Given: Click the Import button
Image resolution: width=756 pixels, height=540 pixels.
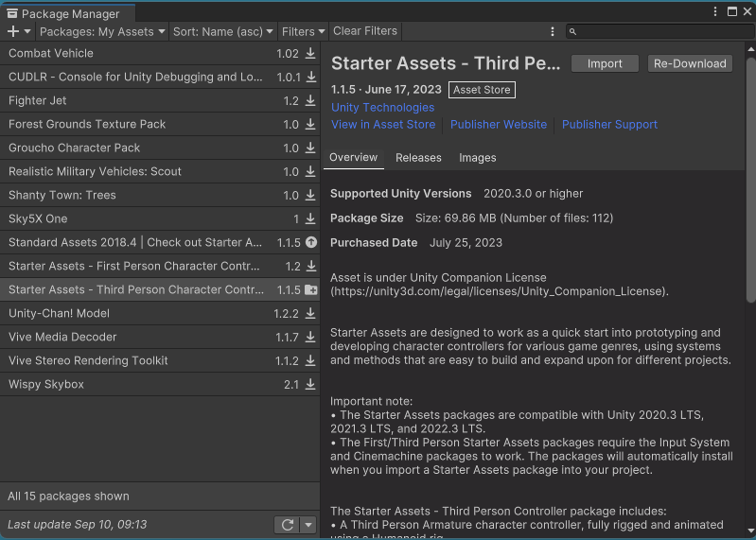Looking at the screenshot, I should [605, 63].
